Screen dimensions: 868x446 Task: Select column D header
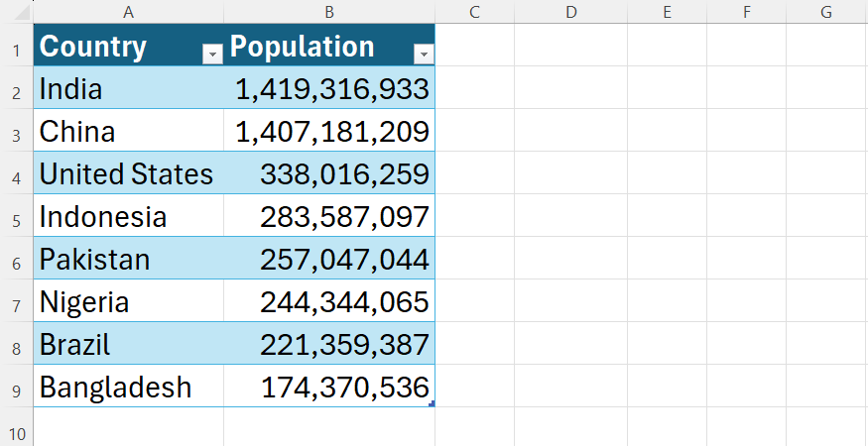point(570,12)
